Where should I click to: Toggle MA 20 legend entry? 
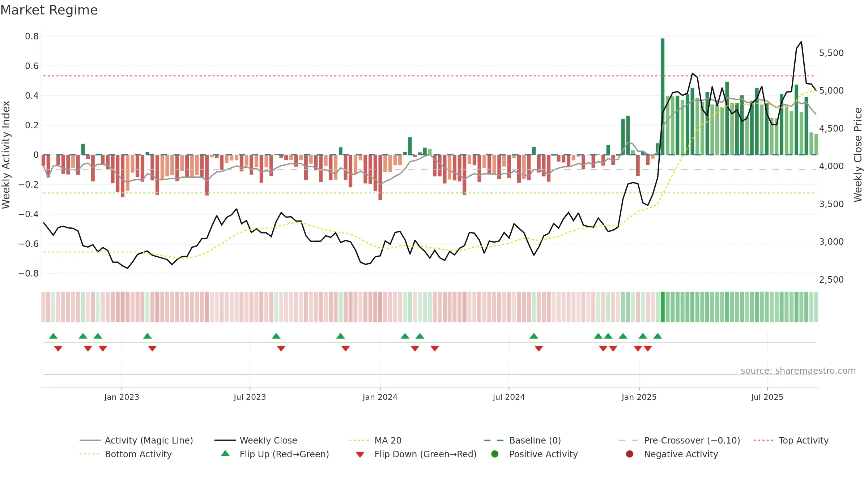coord(375,440)
